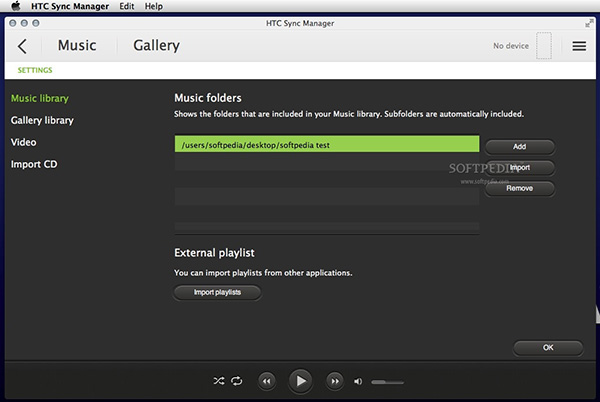Select Video in the sidebar
Image resolution: width=600 pixels, height=402 pixels.
tap(23, 142)
